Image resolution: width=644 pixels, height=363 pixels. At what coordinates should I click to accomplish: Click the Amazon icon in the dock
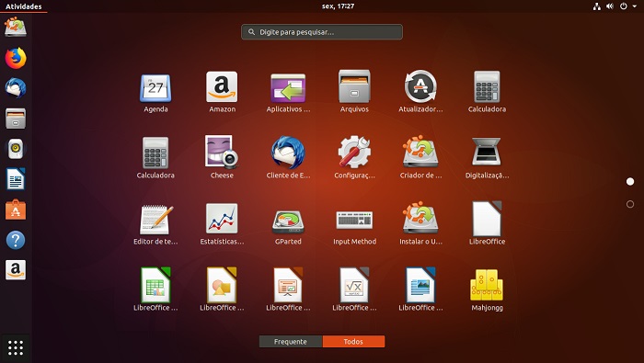coord(16,270)
